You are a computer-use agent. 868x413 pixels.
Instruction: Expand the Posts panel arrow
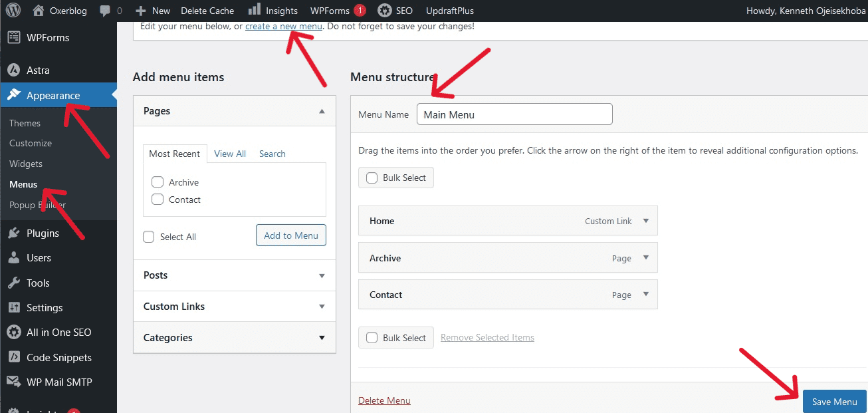(322, 275)
